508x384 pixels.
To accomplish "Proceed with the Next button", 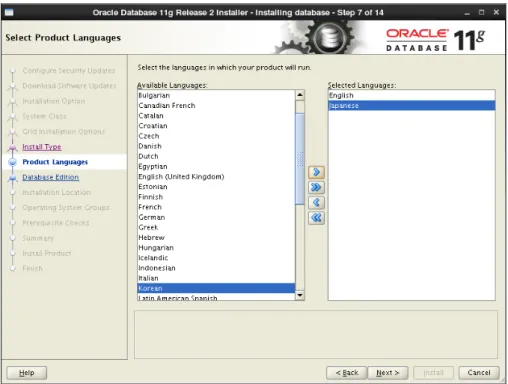I will coord(388,373).
